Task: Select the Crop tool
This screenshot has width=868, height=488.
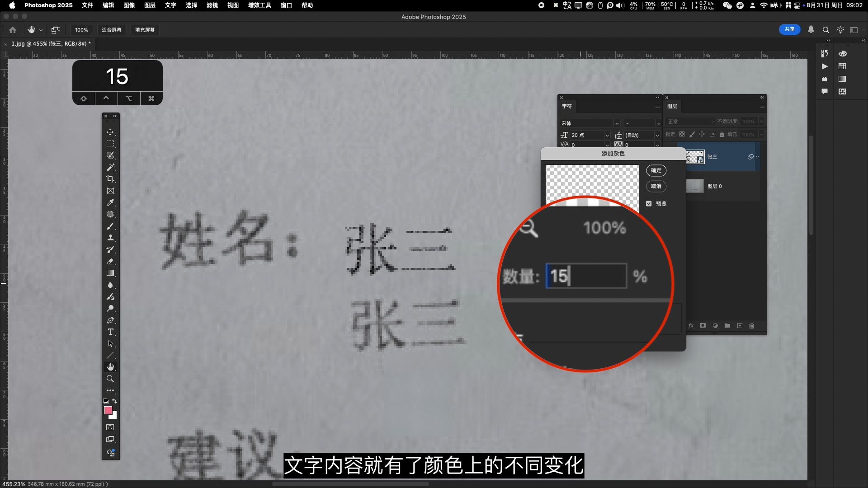Action: click(x=110, y=179)
